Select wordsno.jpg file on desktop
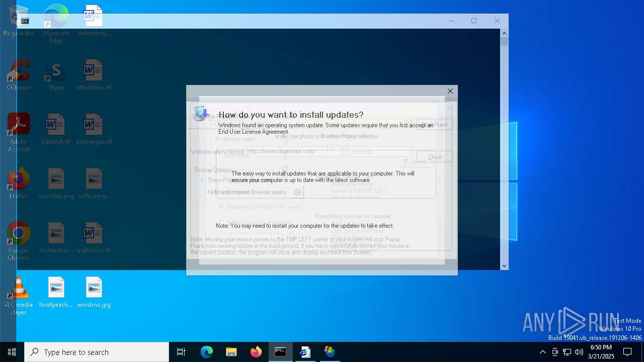The width and height of the screenshot is (644, 362). [x=94, y=292]
